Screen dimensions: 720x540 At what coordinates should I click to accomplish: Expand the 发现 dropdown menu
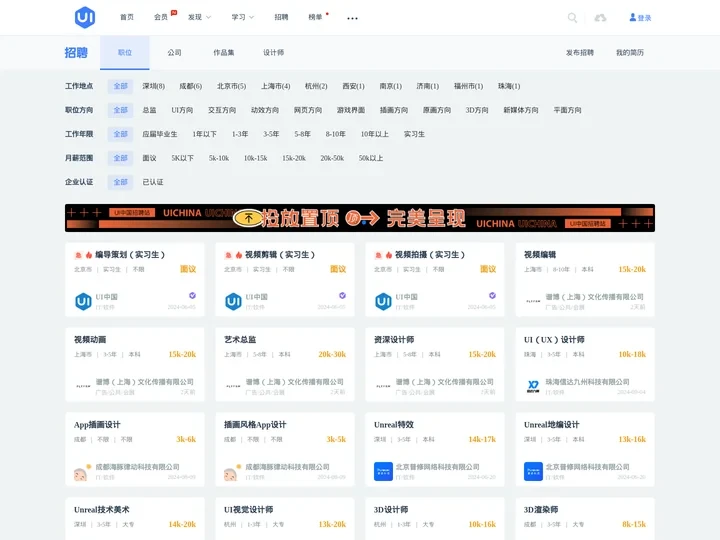pos(199,17)
